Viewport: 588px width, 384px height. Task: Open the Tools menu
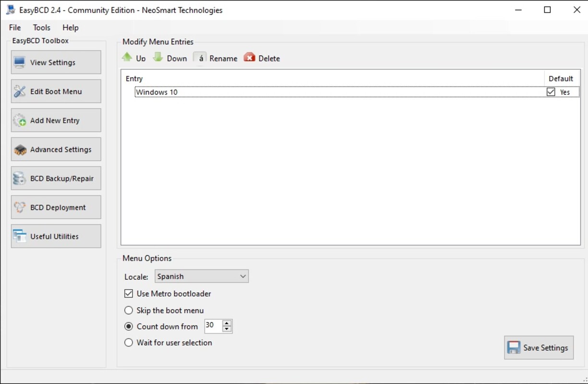(42, 27)
